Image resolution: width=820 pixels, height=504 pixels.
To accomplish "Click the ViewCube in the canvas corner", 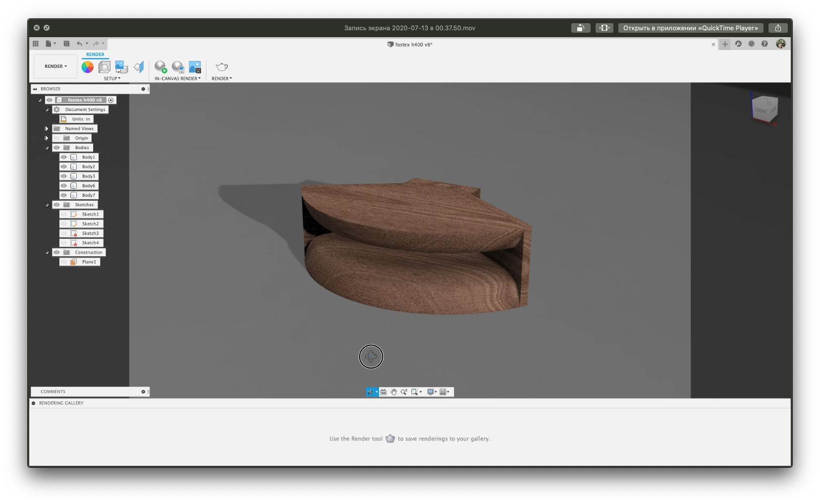I will tap(764, 108).
